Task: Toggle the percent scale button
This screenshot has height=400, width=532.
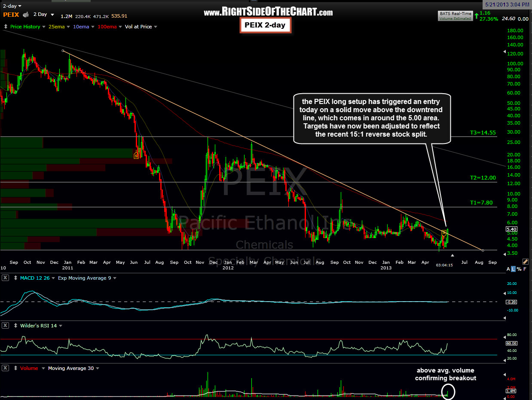Action: (x=519, y=269)
